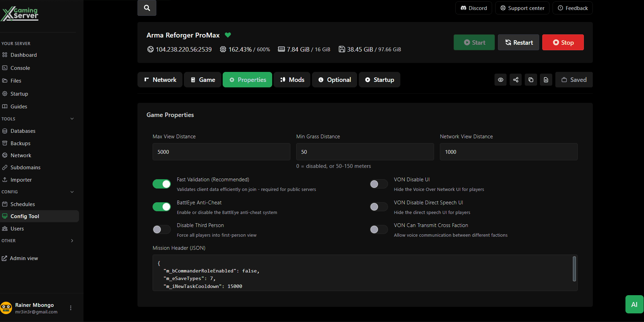Image resolution: width=644 pixels, height=322 pixels.
Task: Copy the config using the copy icon
Action: click(531, 79)
